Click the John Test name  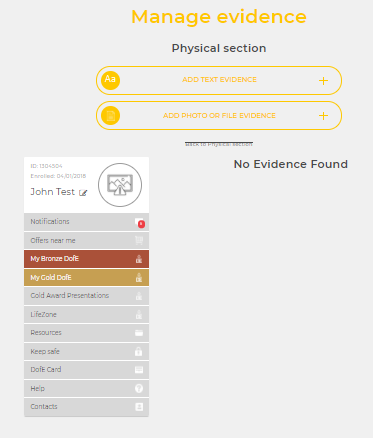(x=53, y=192)
